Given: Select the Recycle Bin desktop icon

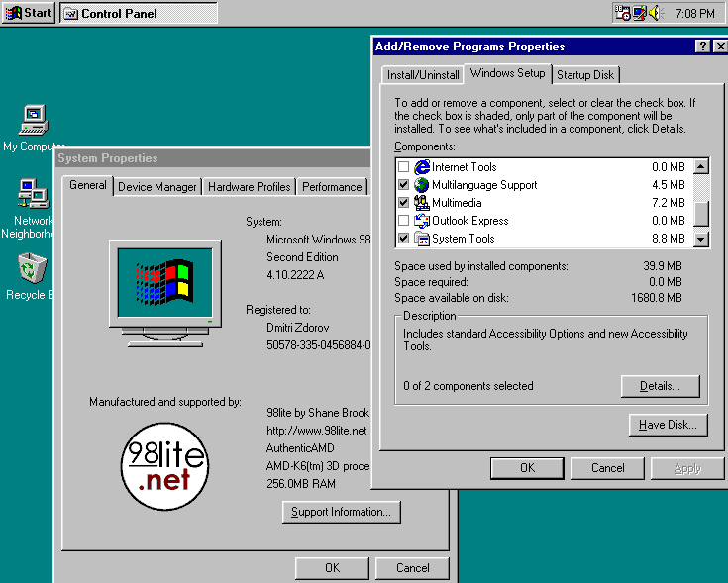Looking at the screenshot, I should coord(29,277).
